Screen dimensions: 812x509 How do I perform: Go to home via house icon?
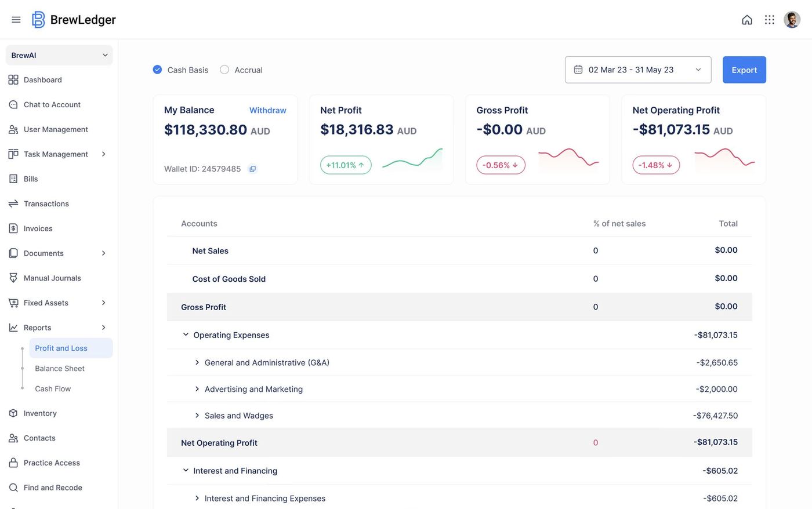coord(747,20)
